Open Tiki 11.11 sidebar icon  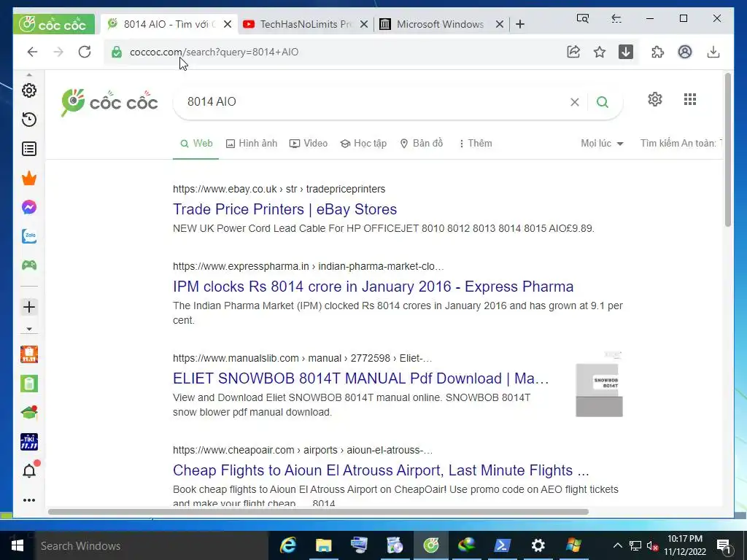click(x=29, y=442)
